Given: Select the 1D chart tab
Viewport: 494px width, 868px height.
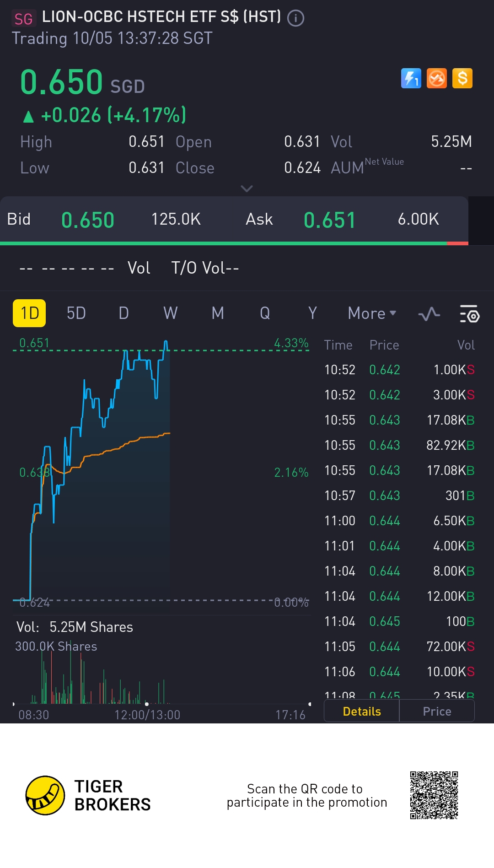Looking at the screenshot, I should click(x=29, y=313).
